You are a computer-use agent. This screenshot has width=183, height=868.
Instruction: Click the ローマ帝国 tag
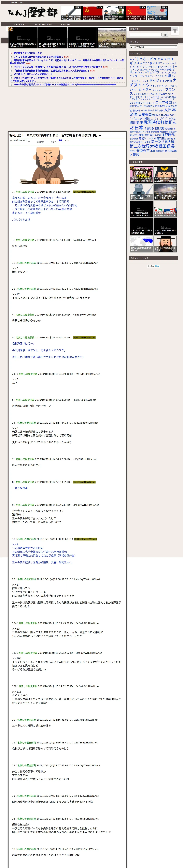(x=164, y=102)
